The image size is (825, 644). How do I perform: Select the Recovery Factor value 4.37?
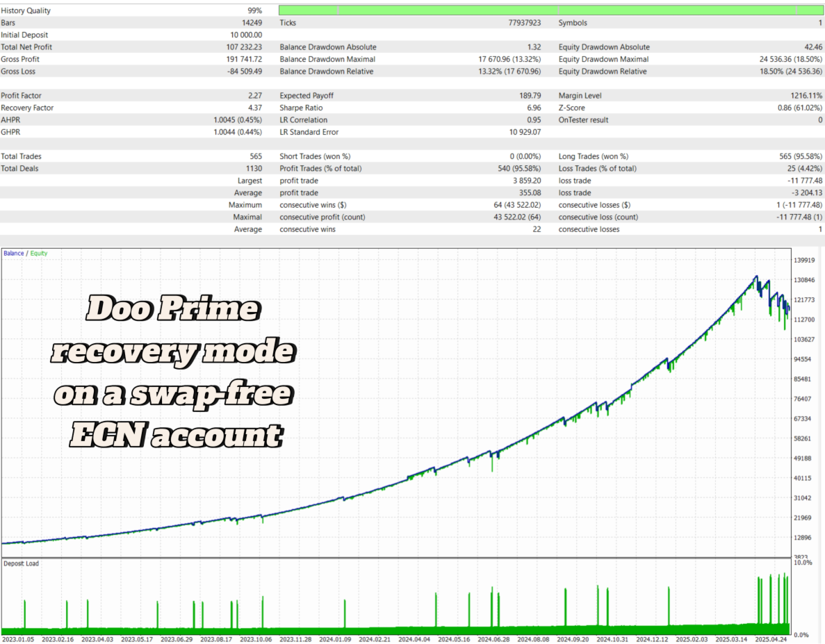pos(255,107)
